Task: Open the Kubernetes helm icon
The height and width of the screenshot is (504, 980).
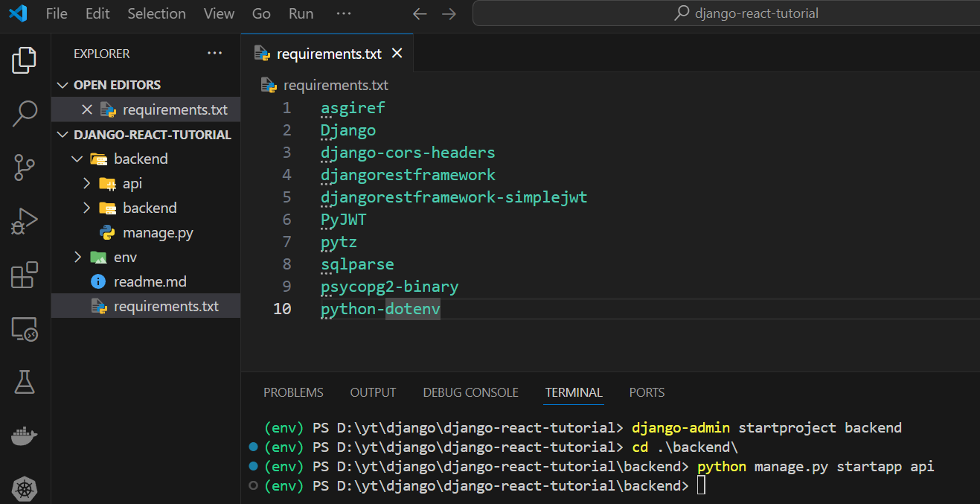Action: click(x=25, y=489)
